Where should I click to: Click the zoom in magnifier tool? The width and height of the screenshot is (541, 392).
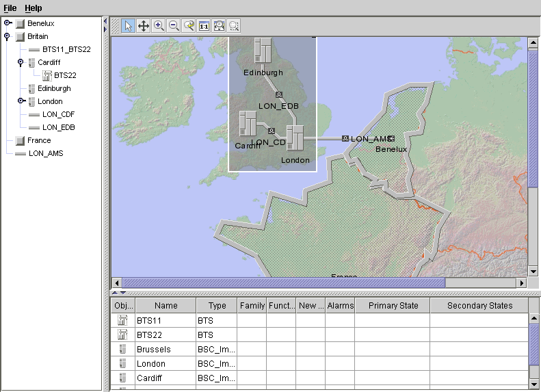[x=159, y=26]
